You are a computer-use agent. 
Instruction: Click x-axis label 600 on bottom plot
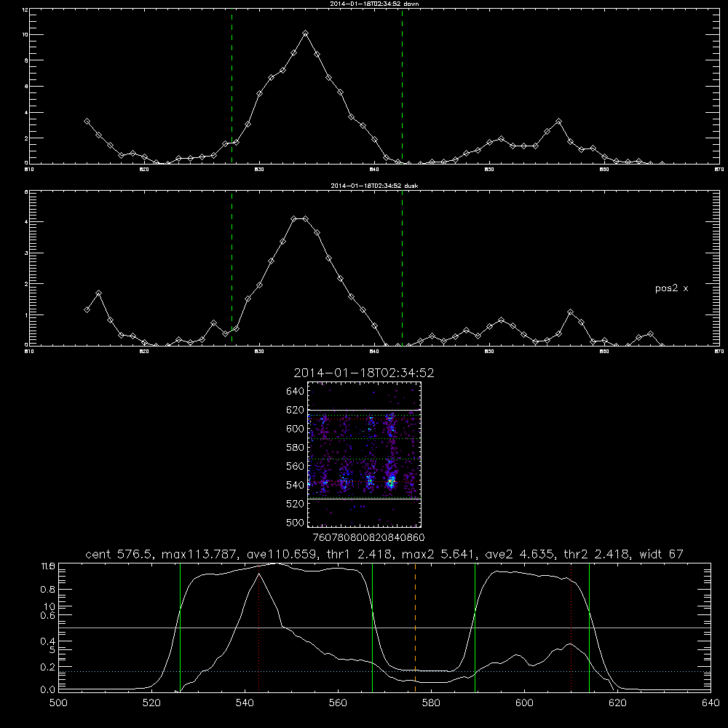(x=524, y=703)
